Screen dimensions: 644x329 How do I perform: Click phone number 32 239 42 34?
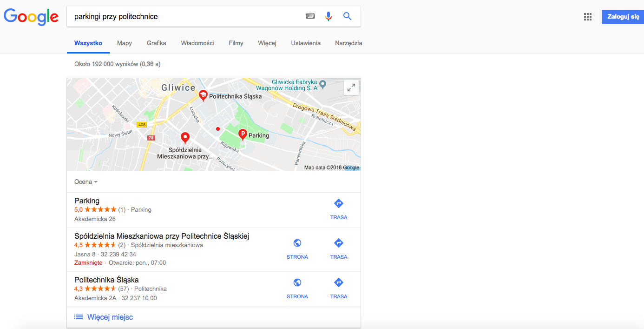click(x=118, y=254)
